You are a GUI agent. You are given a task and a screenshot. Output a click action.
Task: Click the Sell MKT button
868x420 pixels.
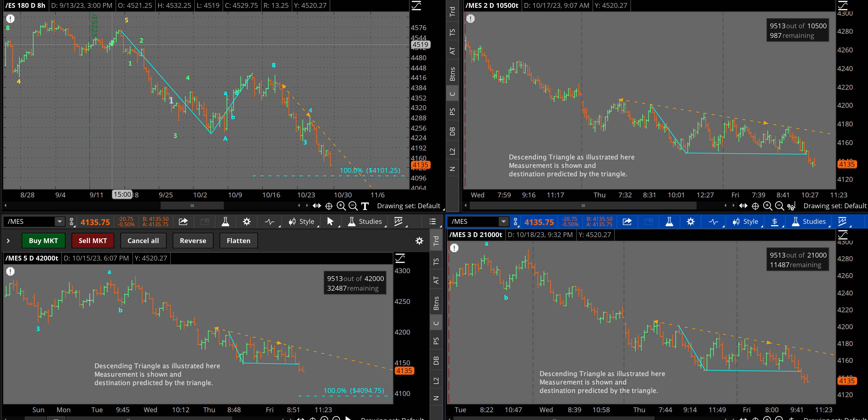point(93,241)
